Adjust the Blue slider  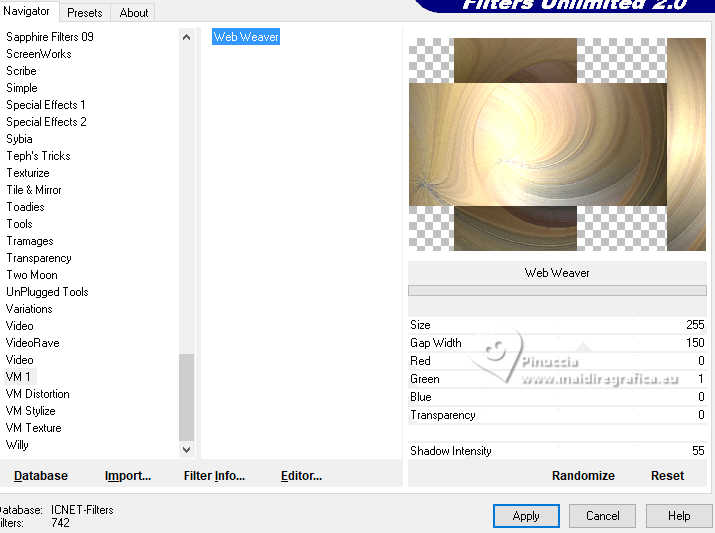click(557, 397)
